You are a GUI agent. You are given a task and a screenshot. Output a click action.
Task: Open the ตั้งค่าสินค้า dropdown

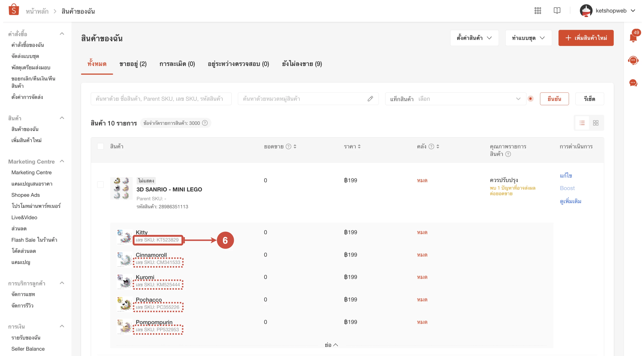474,38
